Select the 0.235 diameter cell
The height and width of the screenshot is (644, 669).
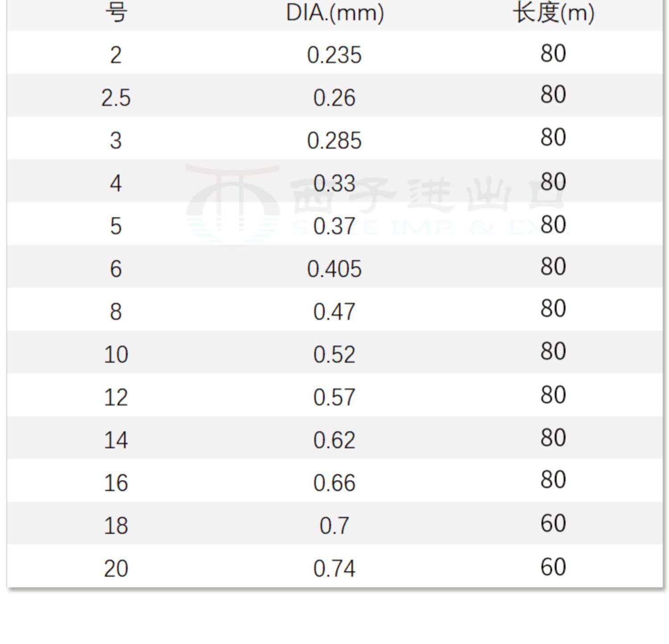coord(334,55)
